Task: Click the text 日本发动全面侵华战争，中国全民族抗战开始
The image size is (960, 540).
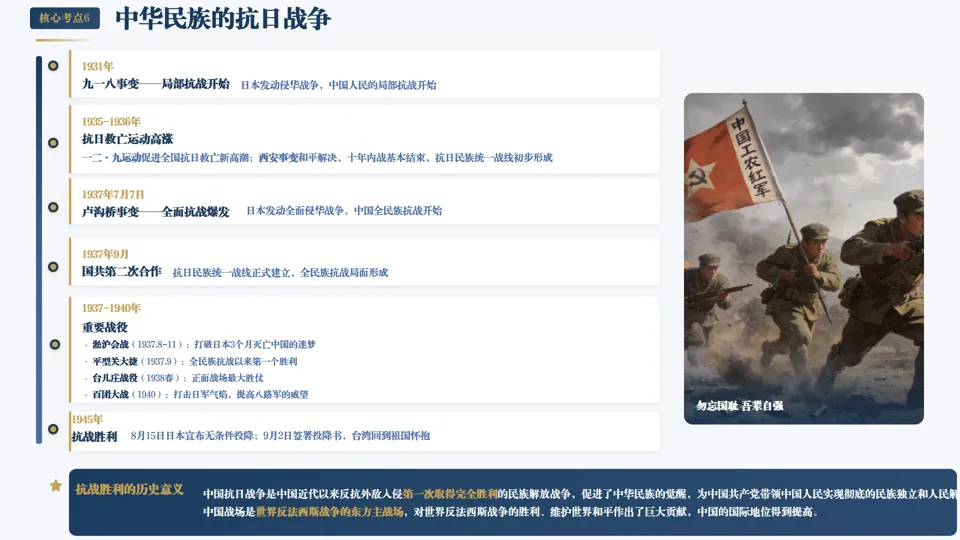Action: pyautogui.click(x=344, y=211)
